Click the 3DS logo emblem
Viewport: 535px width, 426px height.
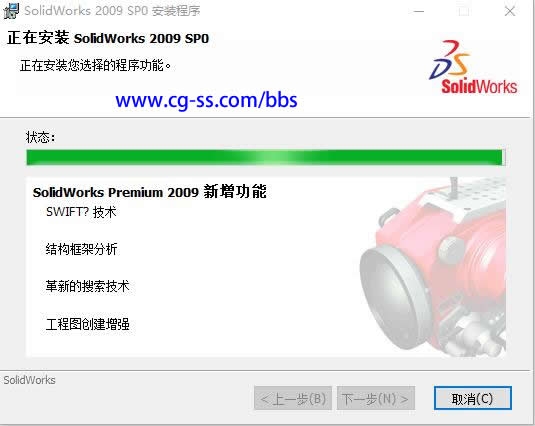click(x=450, y=59)
